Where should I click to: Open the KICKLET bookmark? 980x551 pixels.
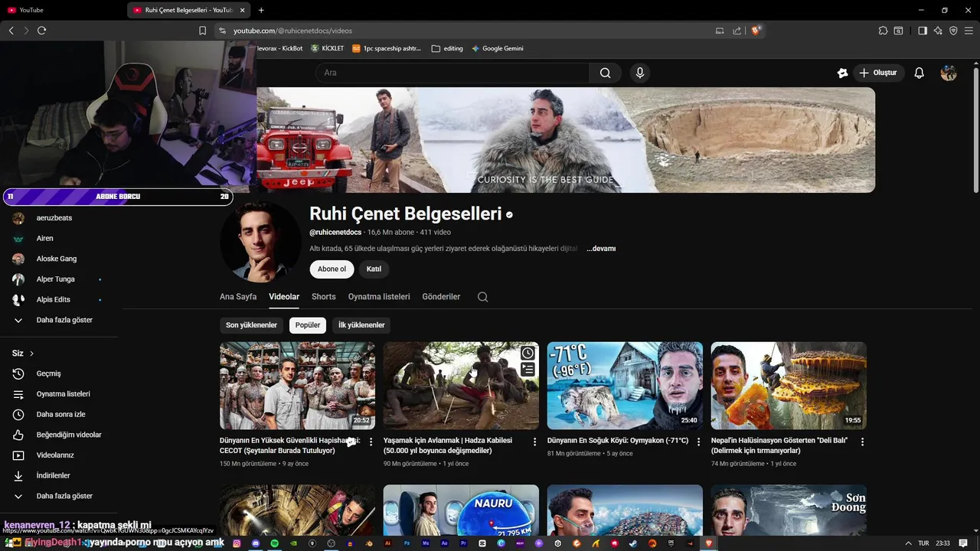[328, 48]
